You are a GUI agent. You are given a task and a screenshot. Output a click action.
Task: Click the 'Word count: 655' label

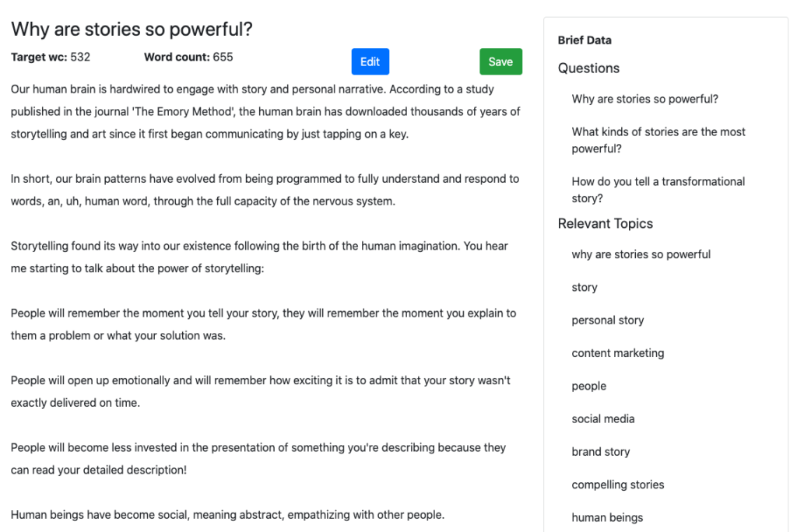[x=188, y=57]
